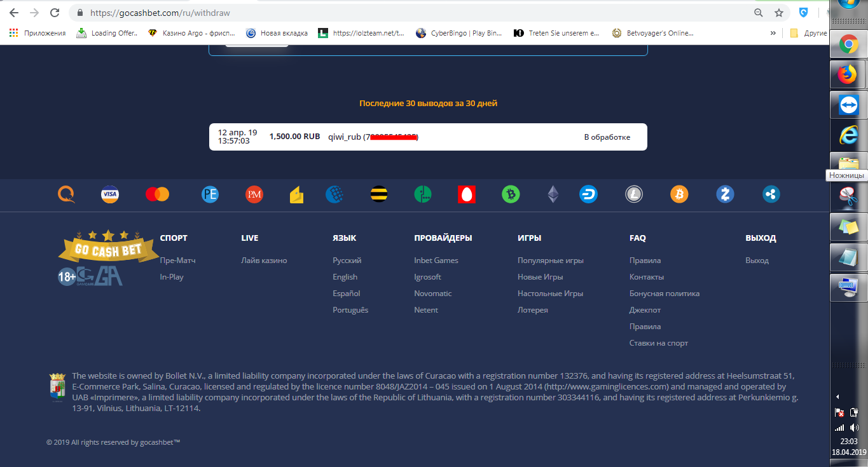This screenshot has width=868, height=467.
Task: Select the Perfect Money PM icon
Action: (254, 194)
